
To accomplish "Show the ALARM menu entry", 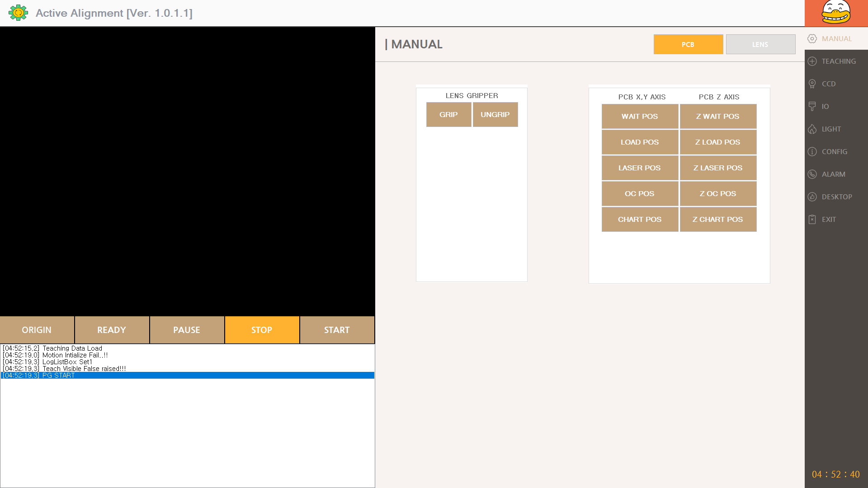I will [836, 174].
